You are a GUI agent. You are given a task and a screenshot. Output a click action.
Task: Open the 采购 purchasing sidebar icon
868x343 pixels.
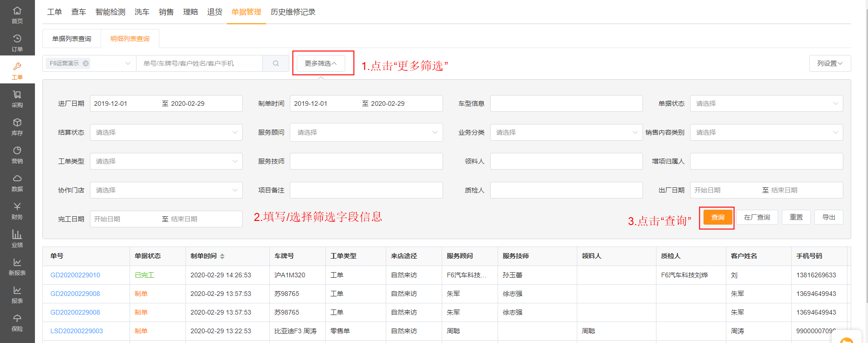coord(17,98)
